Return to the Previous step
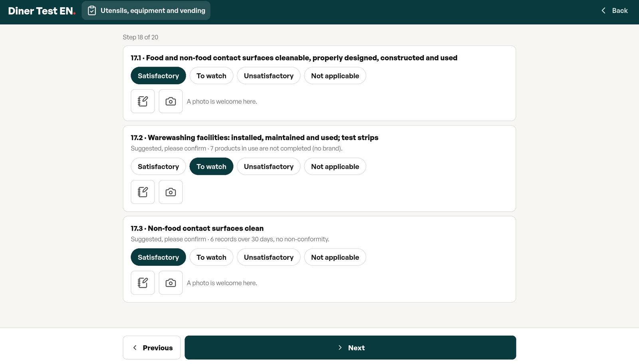Viewport: 639px width, 364px height. pos(152,348)
